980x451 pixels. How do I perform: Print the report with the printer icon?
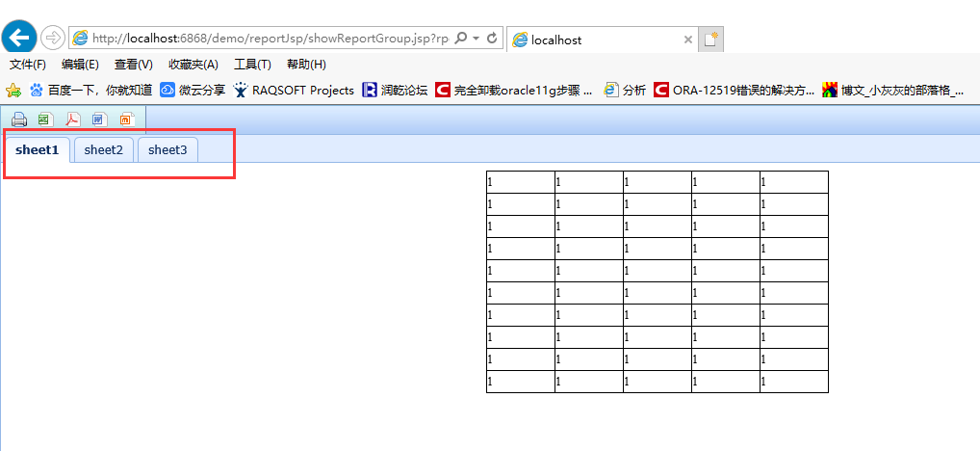click(x=18, y=119)
